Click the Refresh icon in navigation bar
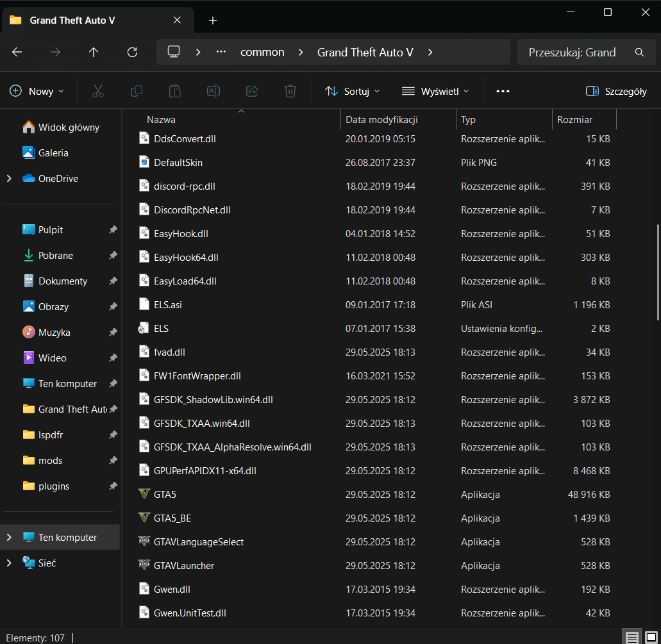 132,53
